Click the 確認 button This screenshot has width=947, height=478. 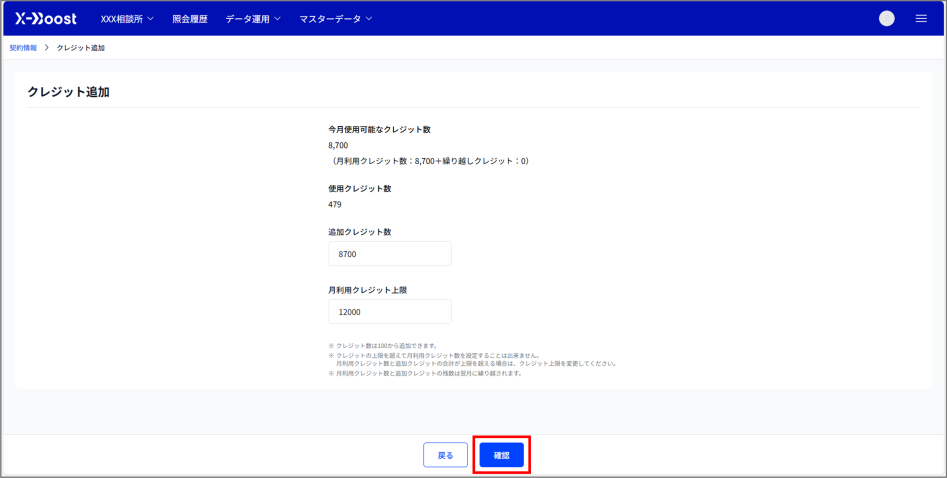502,455
